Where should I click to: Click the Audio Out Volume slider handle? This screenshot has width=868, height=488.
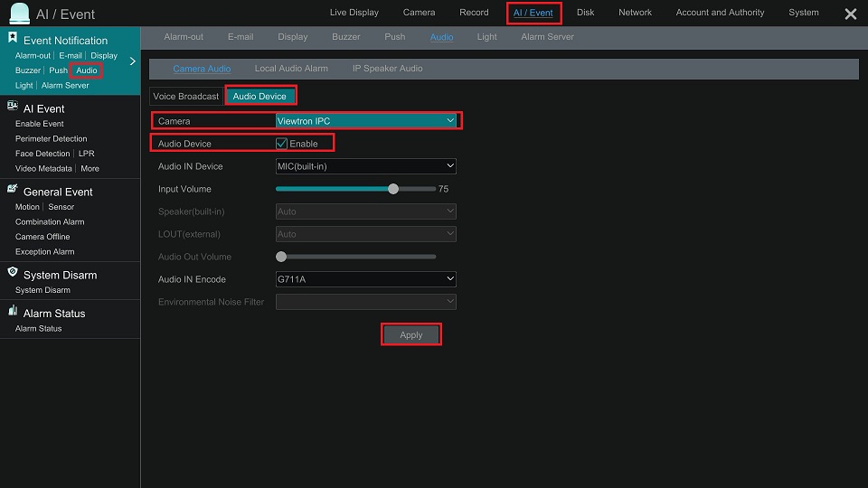(281, 257)
